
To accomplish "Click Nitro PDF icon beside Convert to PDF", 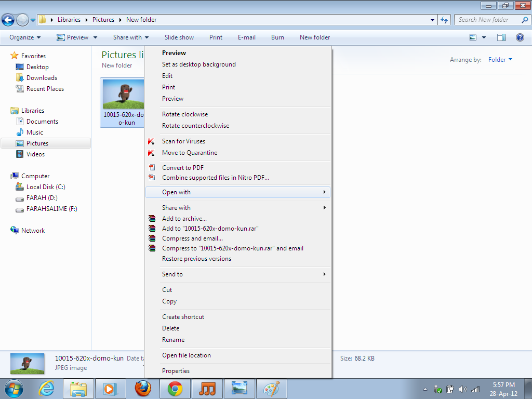I will pos(152,167).
